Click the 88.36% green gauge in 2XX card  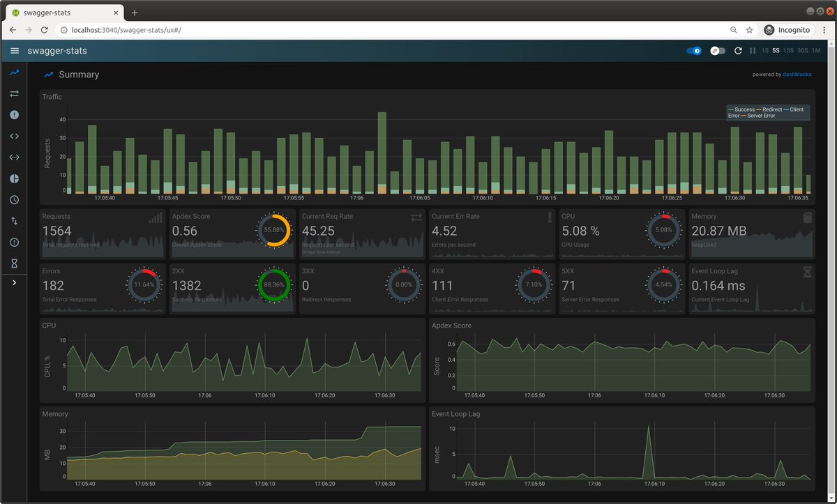(274, 284)
